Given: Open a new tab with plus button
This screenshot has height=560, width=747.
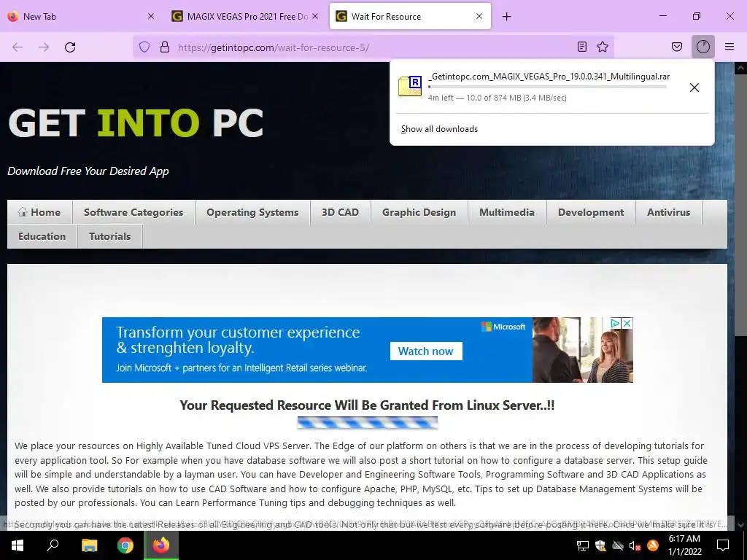Looking at the screenshot, I should point(506,17).
